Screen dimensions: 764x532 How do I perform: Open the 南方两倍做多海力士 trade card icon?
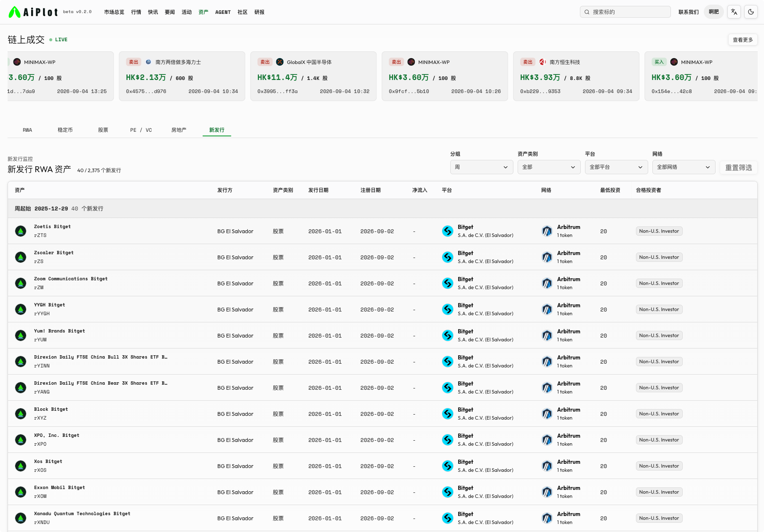pyautogui.click(x=148, y=62)
